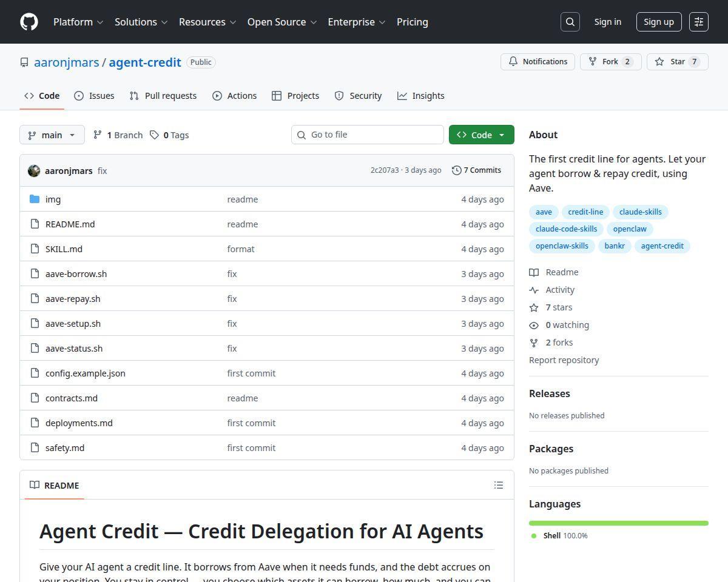
Task: Click the repository icon before aaronjmars
Action: click(x=24, y=62)
